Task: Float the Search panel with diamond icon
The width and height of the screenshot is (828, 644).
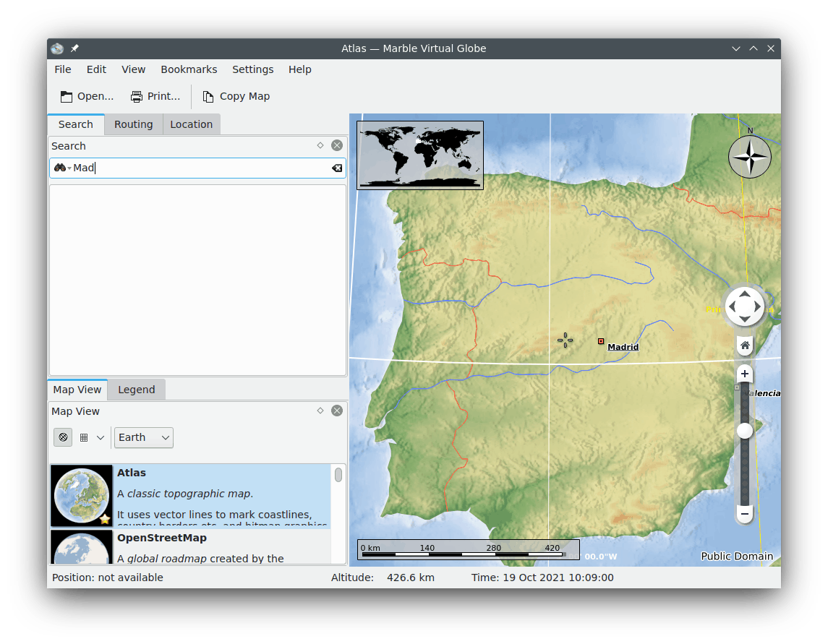Action: pos(320,145)
